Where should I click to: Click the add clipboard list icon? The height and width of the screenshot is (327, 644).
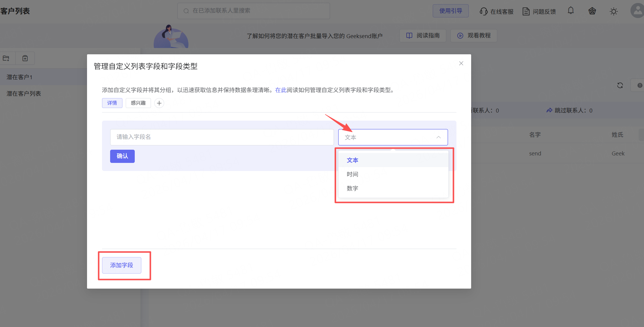(25, 58)
